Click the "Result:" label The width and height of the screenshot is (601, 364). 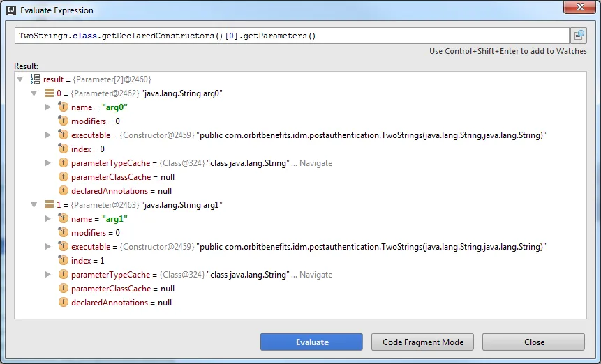pos(26,66)
